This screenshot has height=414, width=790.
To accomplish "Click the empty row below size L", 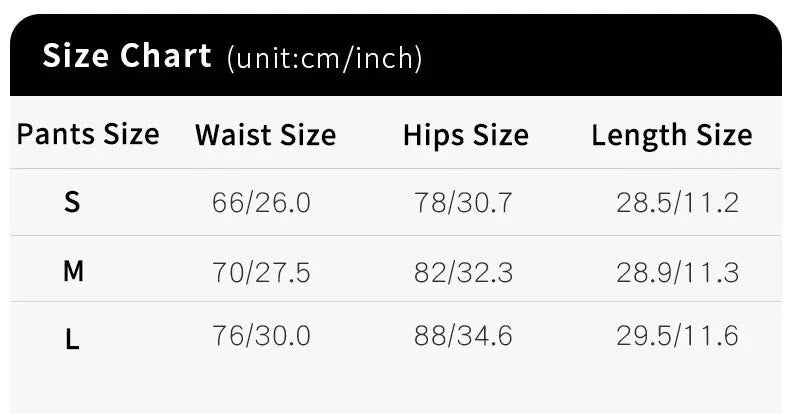I will (395, 390).
